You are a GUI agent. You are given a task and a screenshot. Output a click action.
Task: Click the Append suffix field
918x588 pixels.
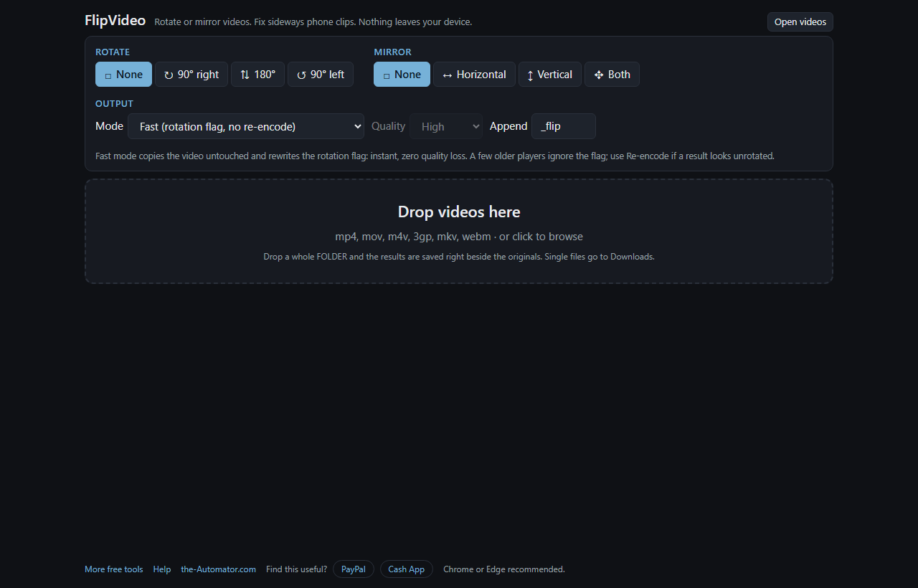click(x=564, y=126)
